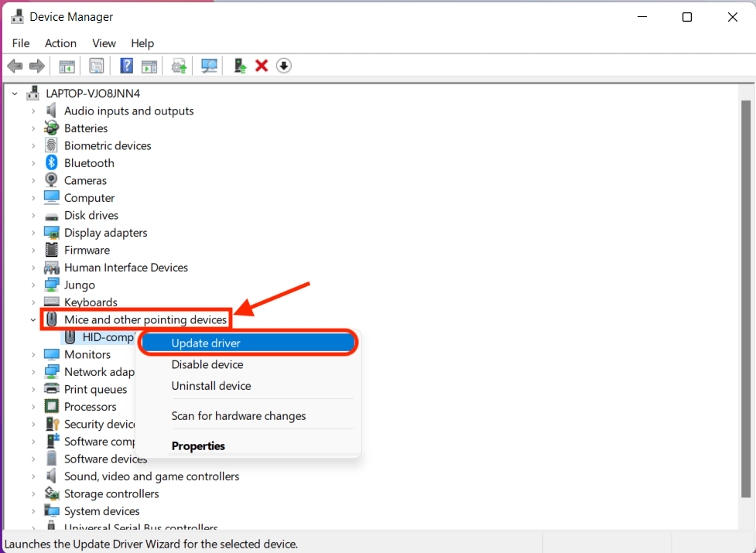
Task: Open the File menu
Action: pyautogui.click(x=21, y=43)
